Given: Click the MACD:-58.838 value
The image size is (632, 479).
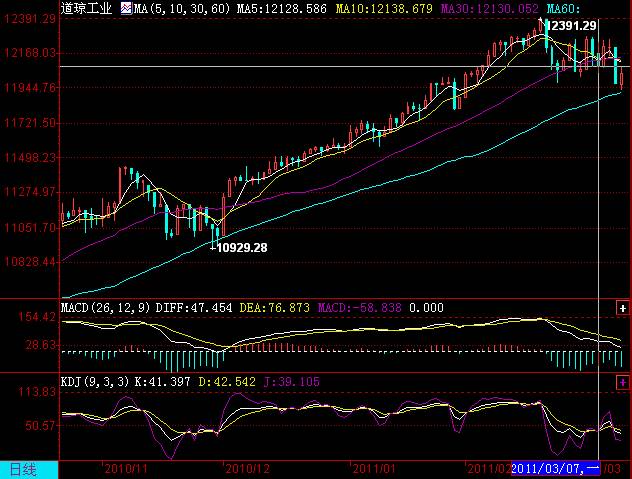Looking at the screenshot, I should tap(360, 308).
